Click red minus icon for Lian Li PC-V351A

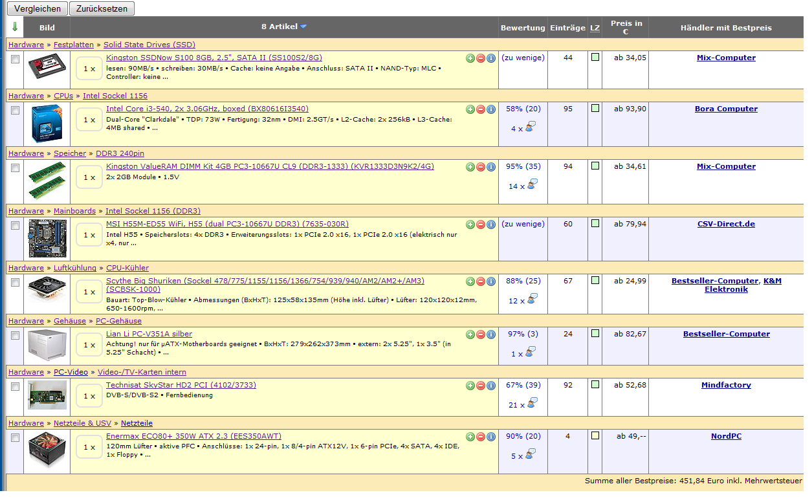point(481,334)
